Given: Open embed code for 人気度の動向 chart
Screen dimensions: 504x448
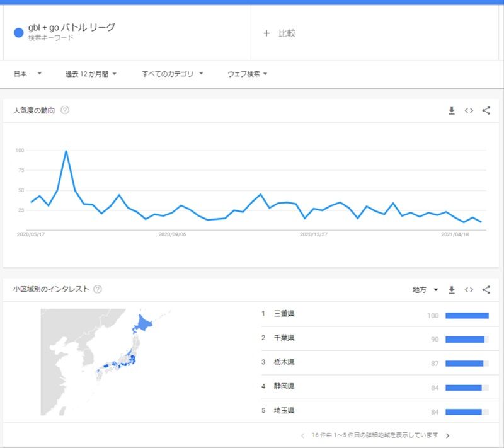Looking at the screenshot, I should pyautogui.click(x=469, y=110).
